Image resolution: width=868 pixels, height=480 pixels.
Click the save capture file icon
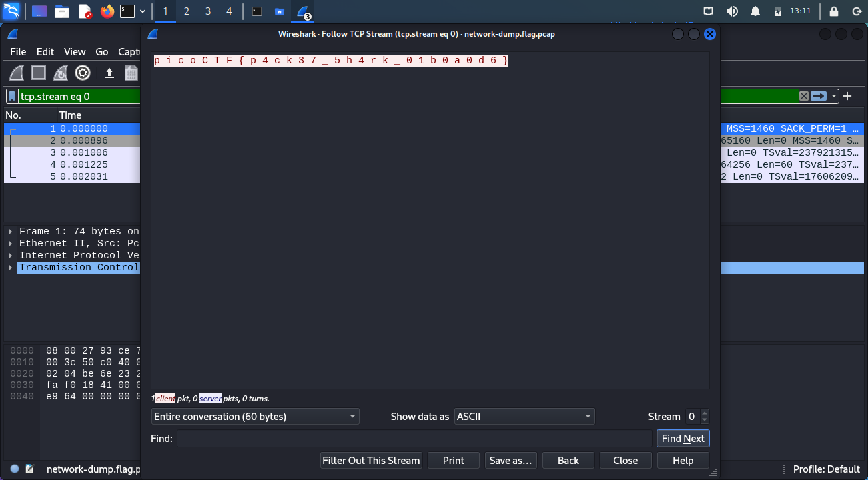point(131,73)
